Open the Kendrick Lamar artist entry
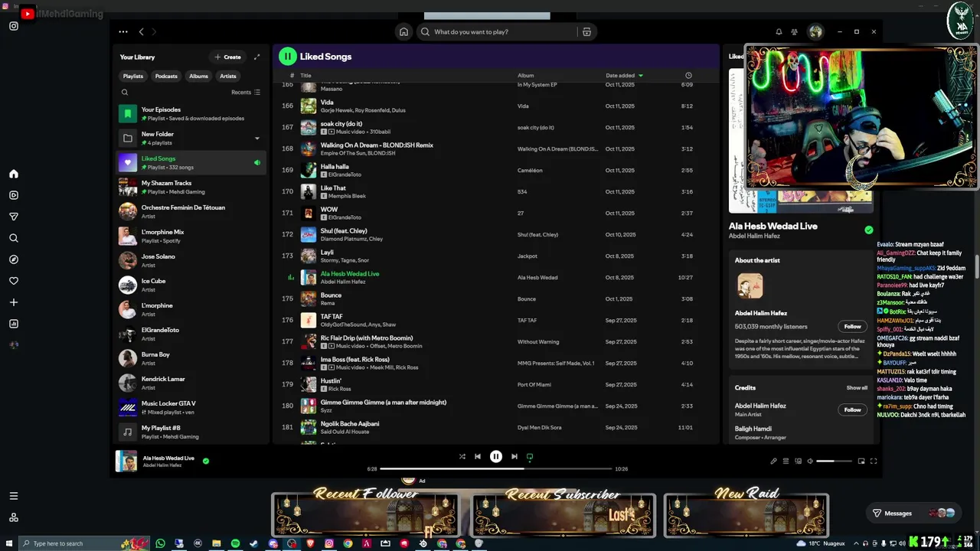Viewport: 980px width, 551px height. 191,383
